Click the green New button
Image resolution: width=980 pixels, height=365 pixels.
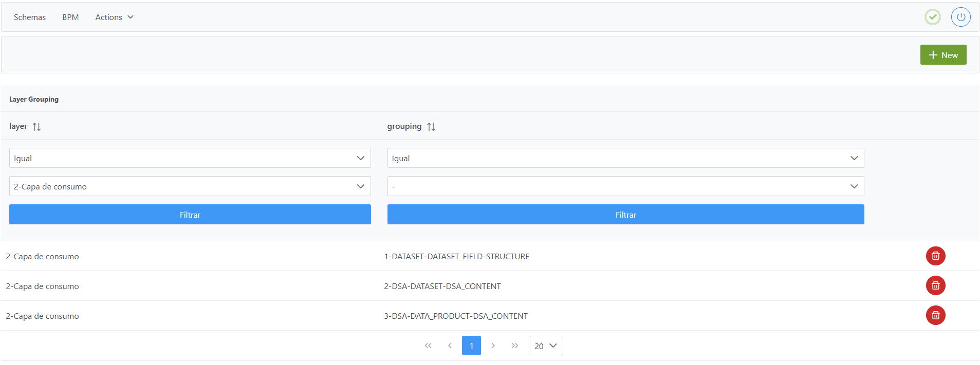[943, 55]
